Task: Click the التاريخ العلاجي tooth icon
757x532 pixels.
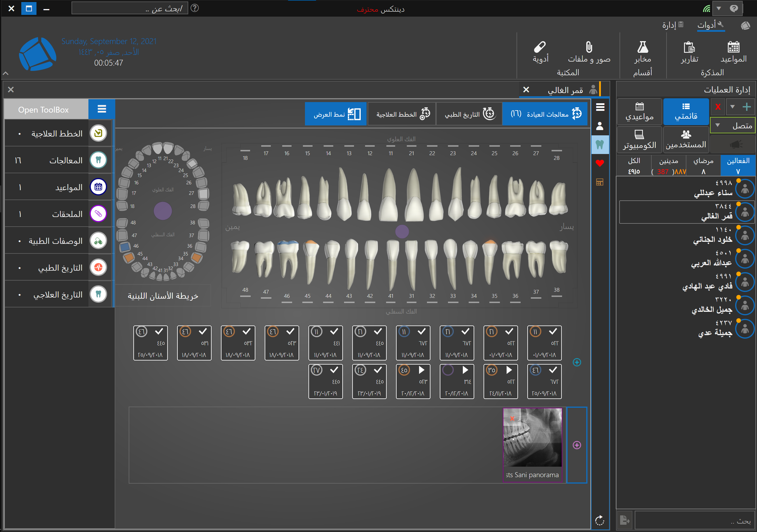Action: pos(98,294)
